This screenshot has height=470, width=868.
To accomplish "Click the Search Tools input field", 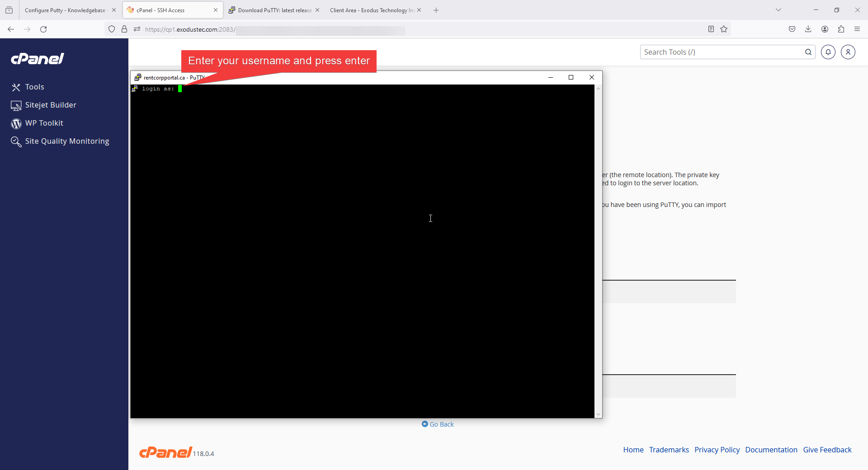I will tap(721, 52).
